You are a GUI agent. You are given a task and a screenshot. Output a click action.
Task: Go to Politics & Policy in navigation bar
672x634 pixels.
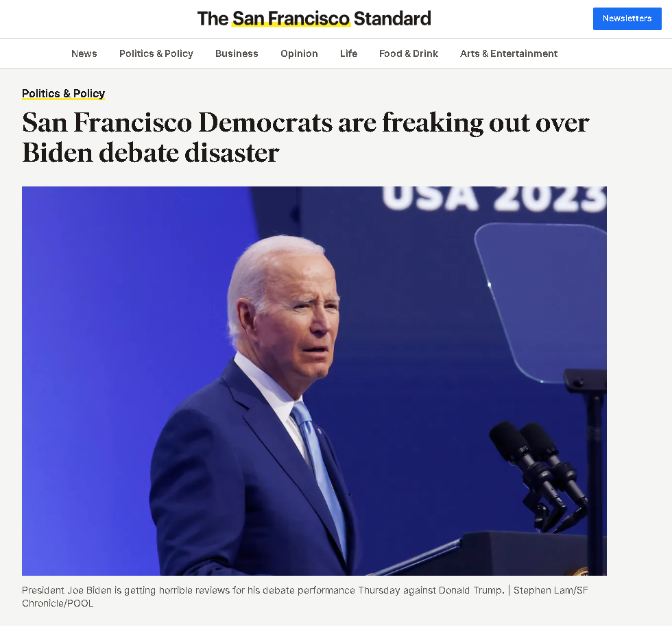coord(156,53)
